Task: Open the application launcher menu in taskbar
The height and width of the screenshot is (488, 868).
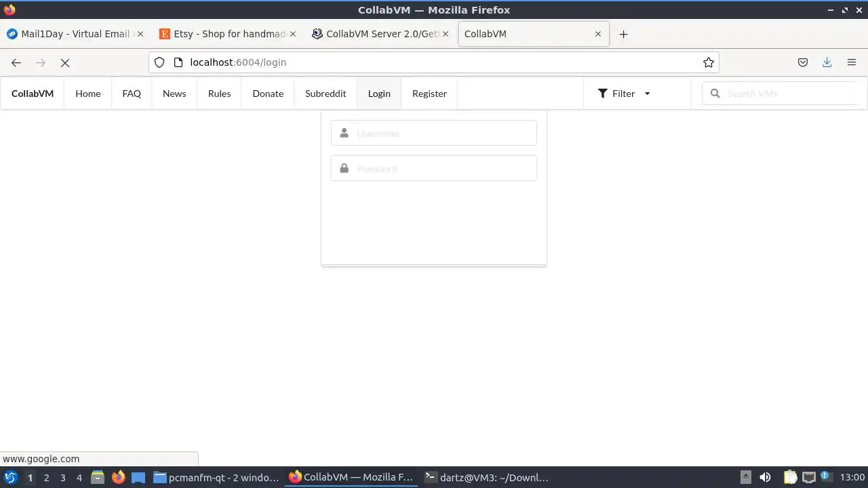Action: [11, 477]
